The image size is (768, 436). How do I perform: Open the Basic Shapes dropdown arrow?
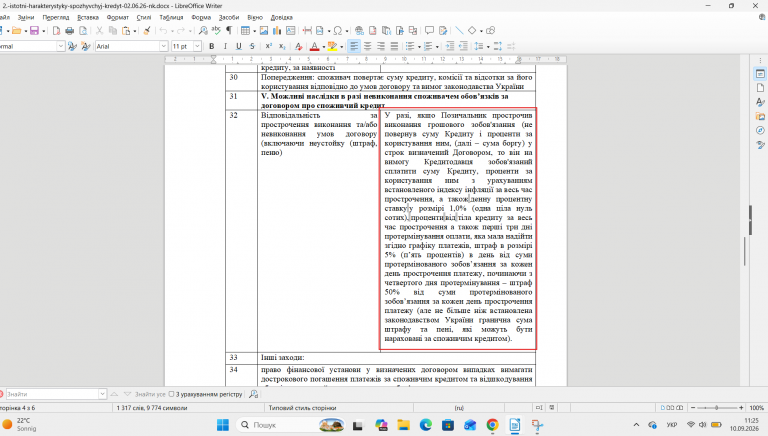481,31
